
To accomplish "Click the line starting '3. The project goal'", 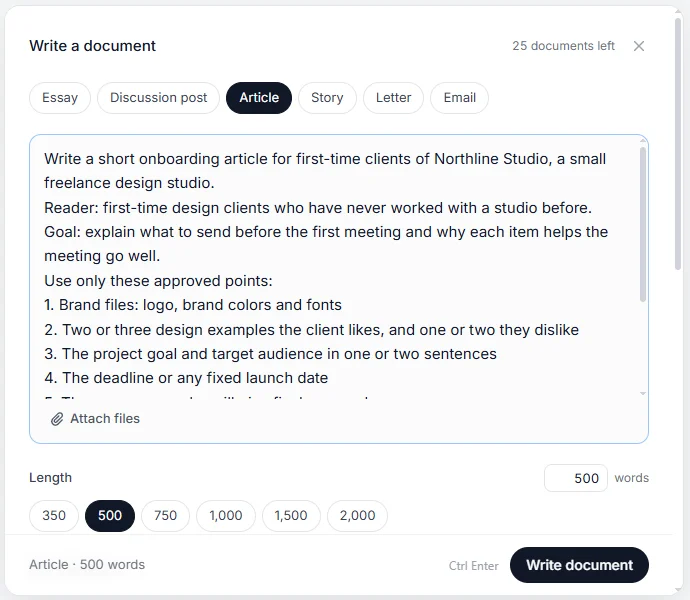I will [270, 354].
